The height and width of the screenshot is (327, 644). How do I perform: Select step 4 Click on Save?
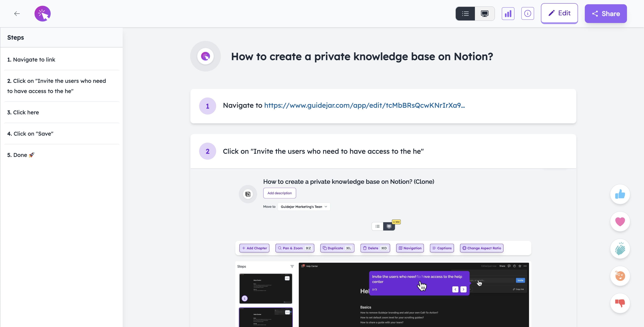pyautogui.click(x=30, y=134)
